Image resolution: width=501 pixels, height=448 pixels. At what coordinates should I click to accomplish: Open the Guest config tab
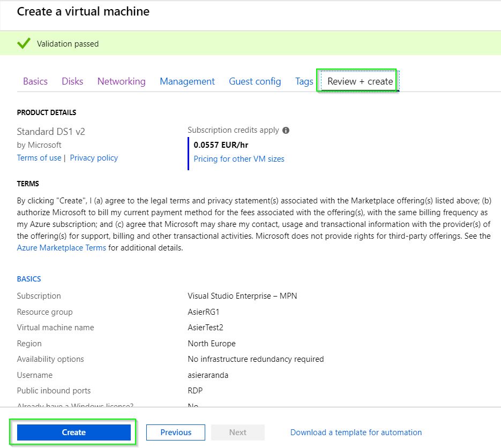click(255, 81)
